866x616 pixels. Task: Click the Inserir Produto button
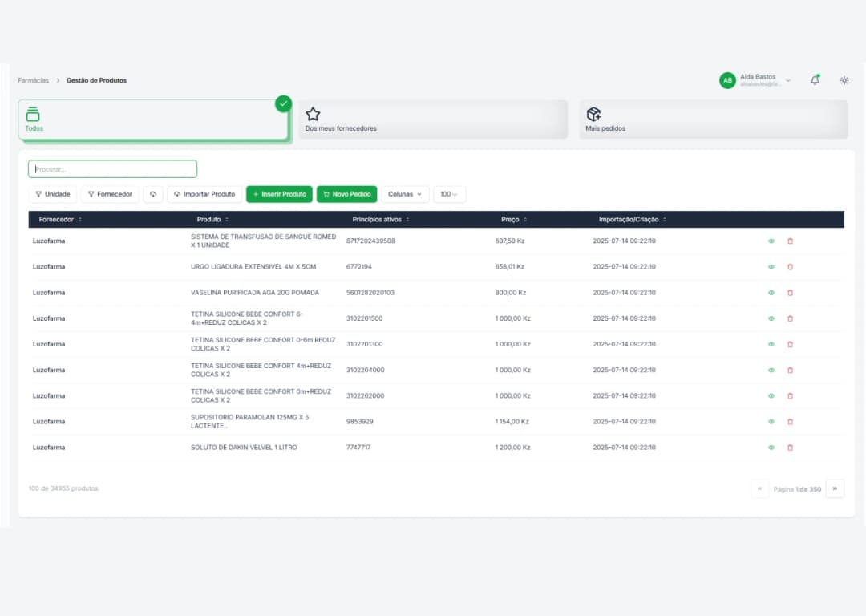click(279, 194)
